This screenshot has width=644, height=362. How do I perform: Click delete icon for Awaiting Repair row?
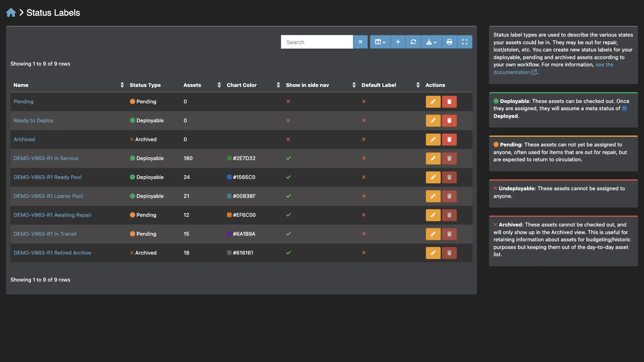tap(449, 215)
